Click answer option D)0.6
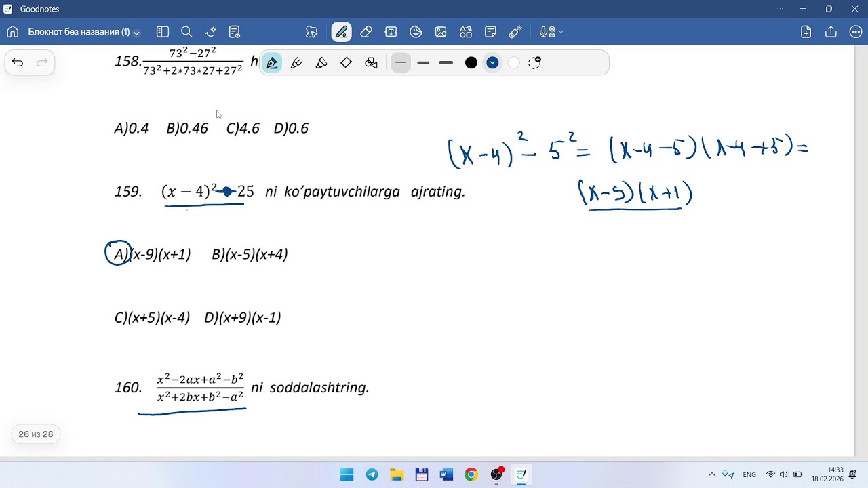Image resolution: width=868 pixels, height=488 pixels. (x=291, y=128)
